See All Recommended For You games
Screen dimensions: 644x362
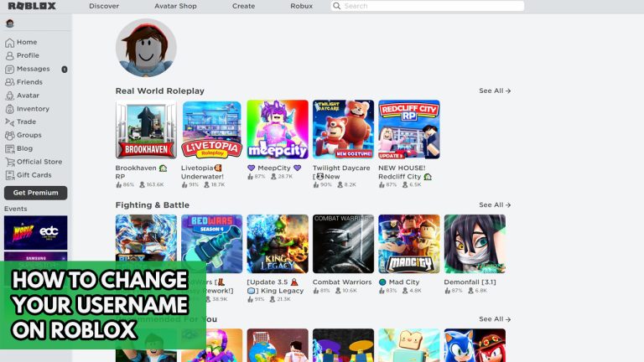pos(495,319)
